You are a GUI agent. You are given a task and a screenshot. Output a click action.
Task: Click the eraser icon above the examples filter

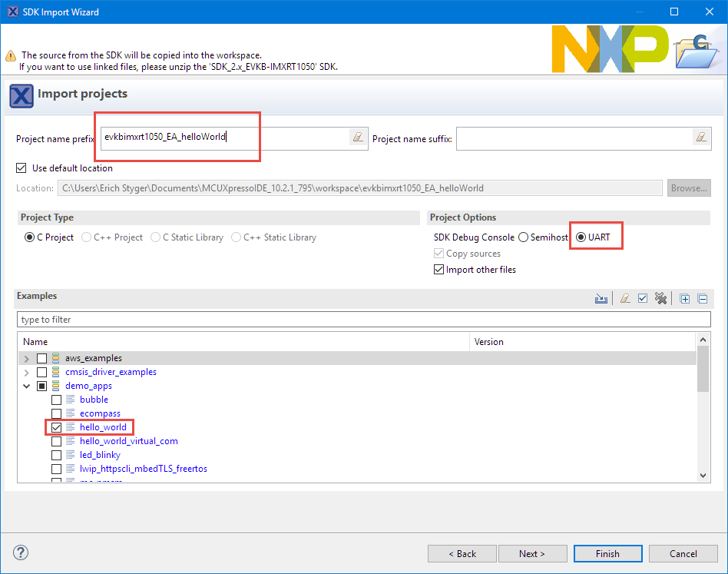(625, 299)
